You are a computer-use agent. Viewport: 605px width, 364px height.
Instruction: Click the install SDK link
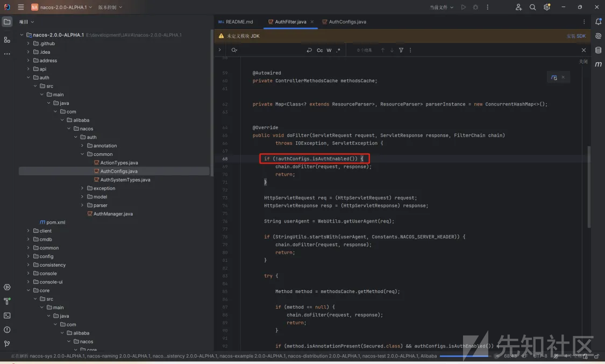[576, 36]
